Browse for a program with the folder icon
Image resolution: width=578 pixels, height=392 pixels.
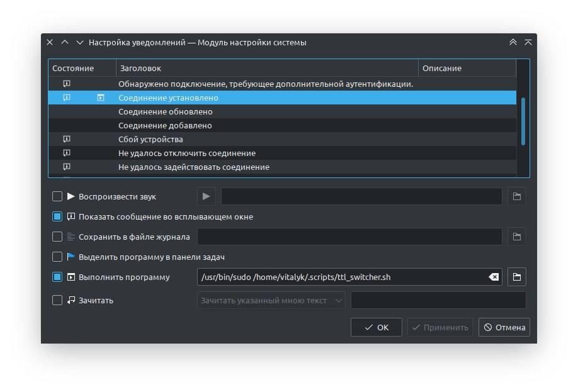coord(517,277)
